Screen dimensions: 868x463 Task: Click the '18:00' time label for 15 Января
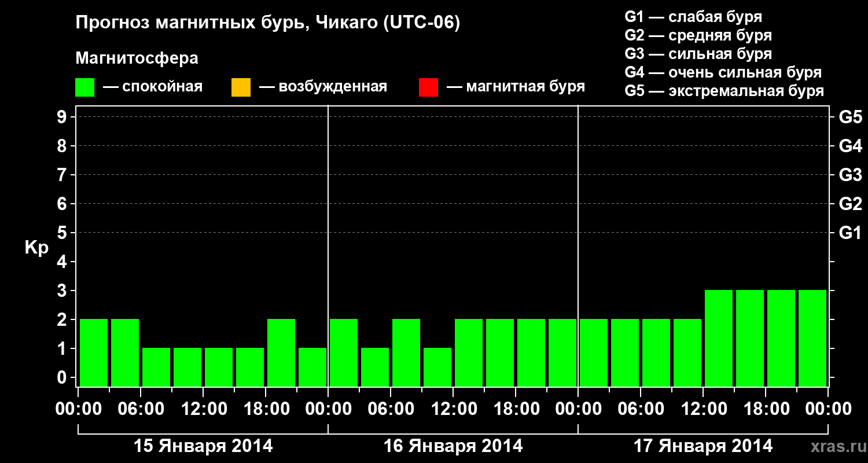tap(266, 409)
